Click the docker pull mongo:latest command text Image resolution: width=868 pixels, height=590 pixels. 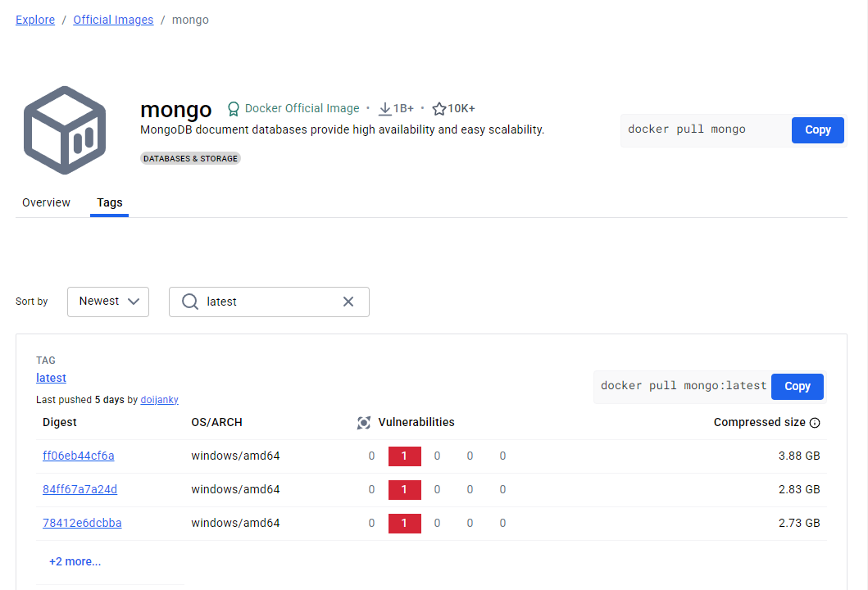click(684, 386)
